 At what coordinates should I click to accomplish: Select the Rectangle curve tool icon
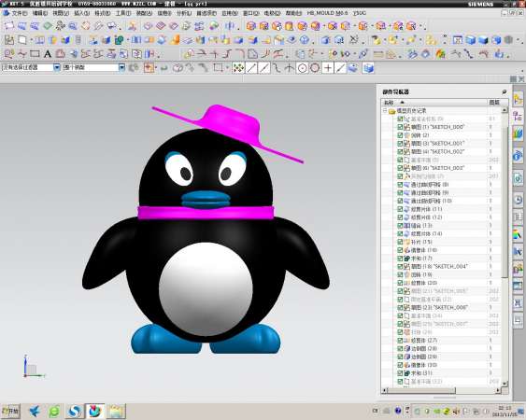point(35,54)
